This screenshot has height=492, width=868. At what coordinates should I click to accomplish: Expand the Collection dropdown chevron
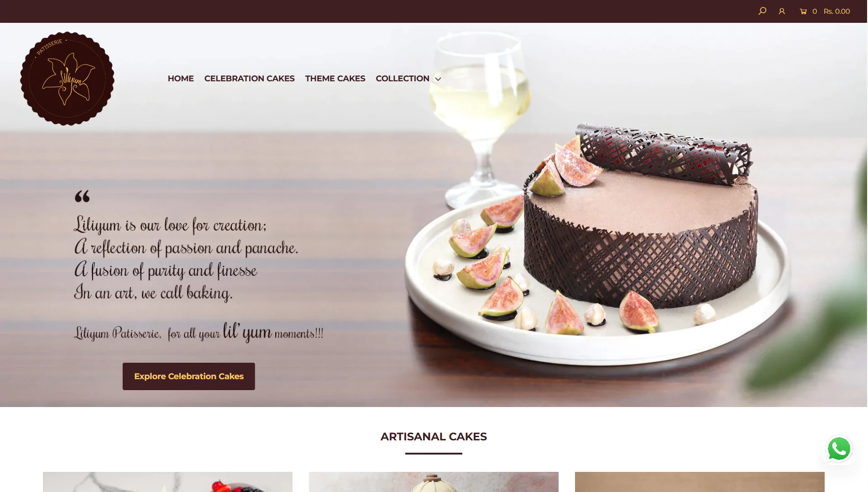tap(438, 79)
